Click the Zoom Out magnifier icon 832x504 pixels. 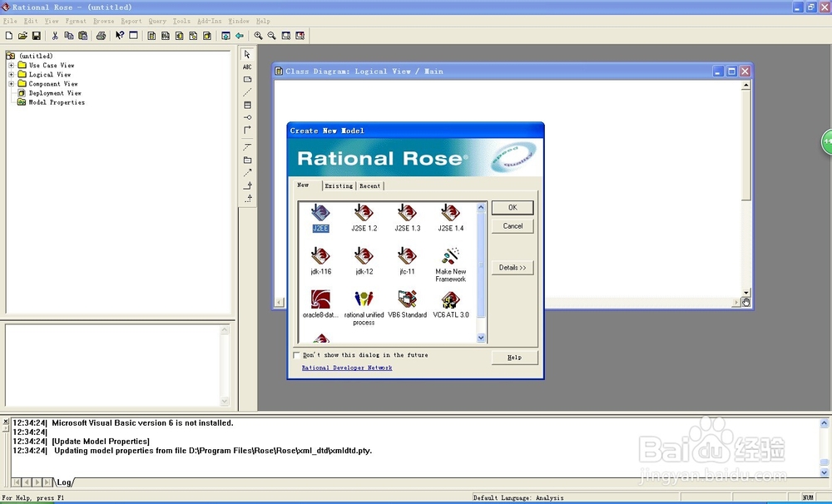272,36
